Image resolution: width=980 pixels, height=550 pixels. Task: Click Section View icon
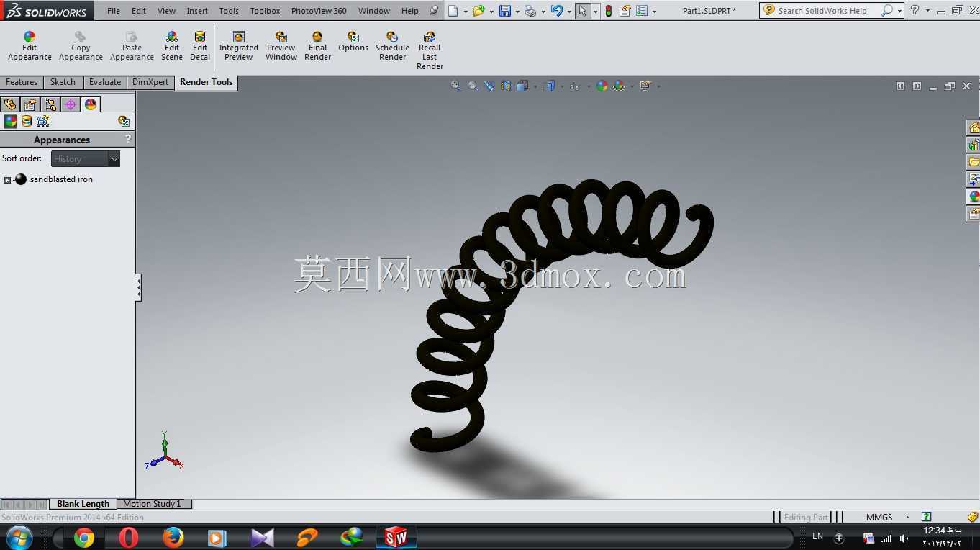click(506, 86)
